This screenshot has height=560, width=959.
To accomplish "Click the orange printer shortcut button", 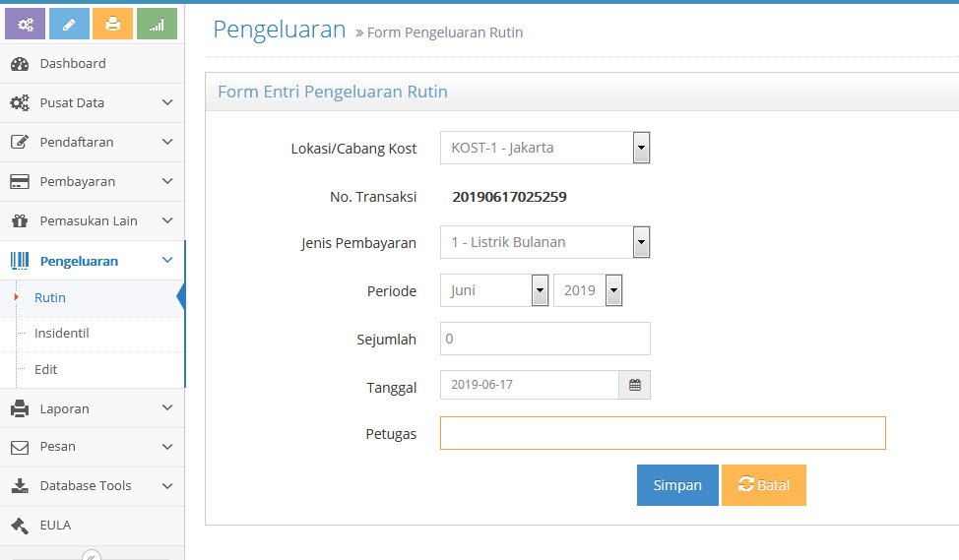I will (x=112, y=24).
